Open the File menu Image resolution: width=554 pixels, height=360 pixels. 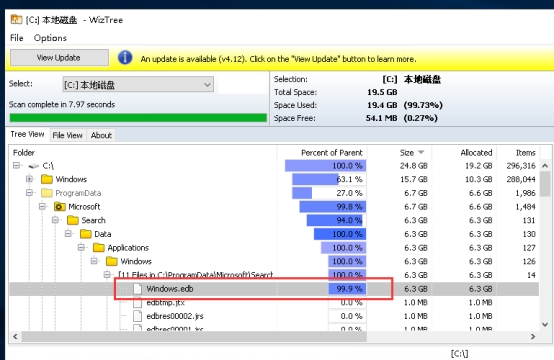point(17,38)
